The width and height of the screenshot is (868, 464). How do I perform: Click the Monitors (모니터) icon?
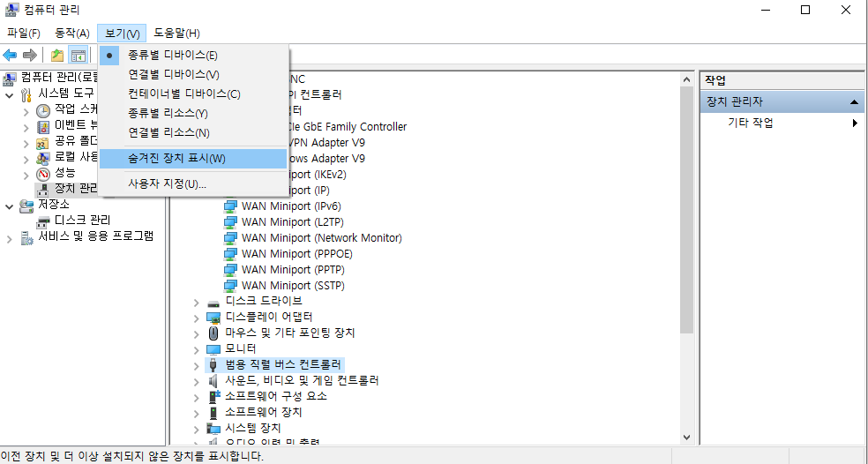point(213,349)
